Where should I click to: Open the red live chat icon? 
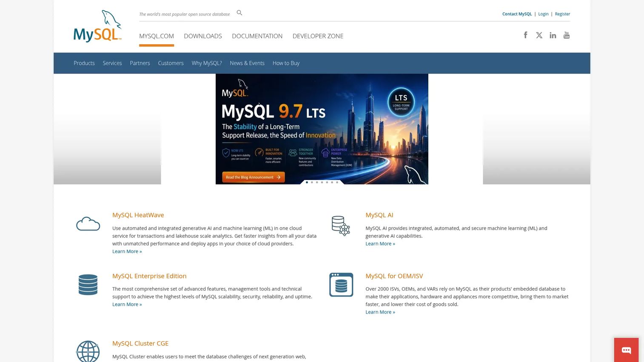tap(626, 350)
